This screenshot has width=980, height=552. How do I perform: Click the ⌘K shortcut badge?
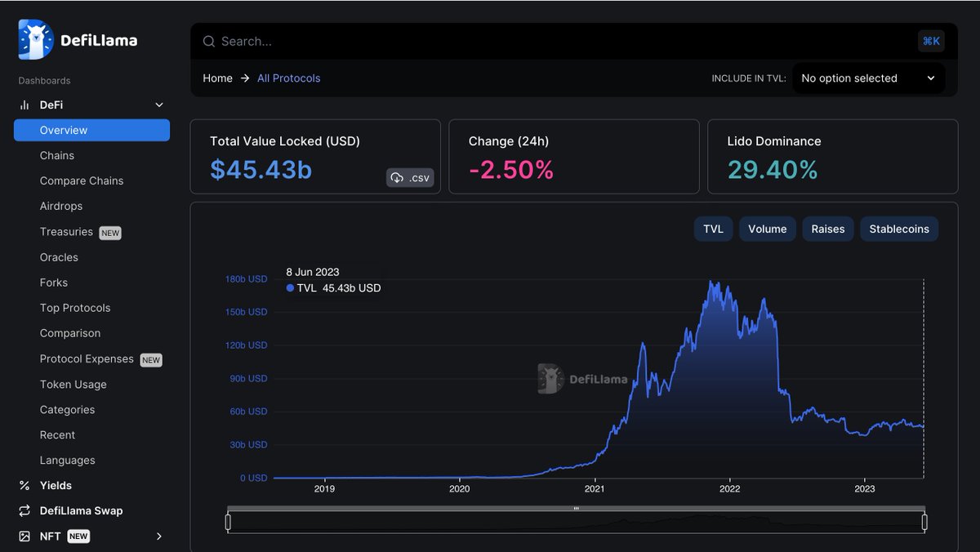pyautogui.click(x=931, y=41)
